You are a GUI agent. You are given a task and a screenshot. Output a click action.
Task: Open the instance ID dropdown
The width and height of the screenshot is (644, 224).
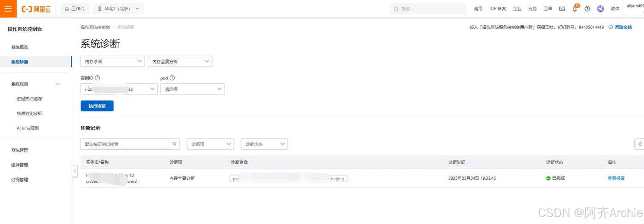119,89
